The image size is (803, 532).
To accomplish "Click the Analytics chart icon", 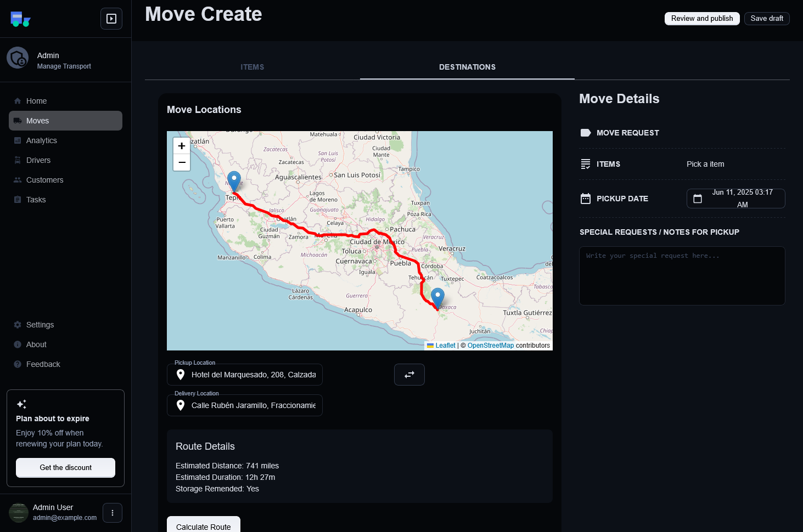I will pyautogui.click(x=18, y=140).
